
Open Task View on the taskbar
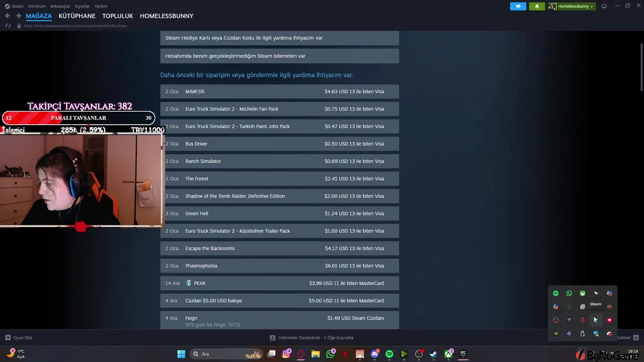click(x=272, y=354)
